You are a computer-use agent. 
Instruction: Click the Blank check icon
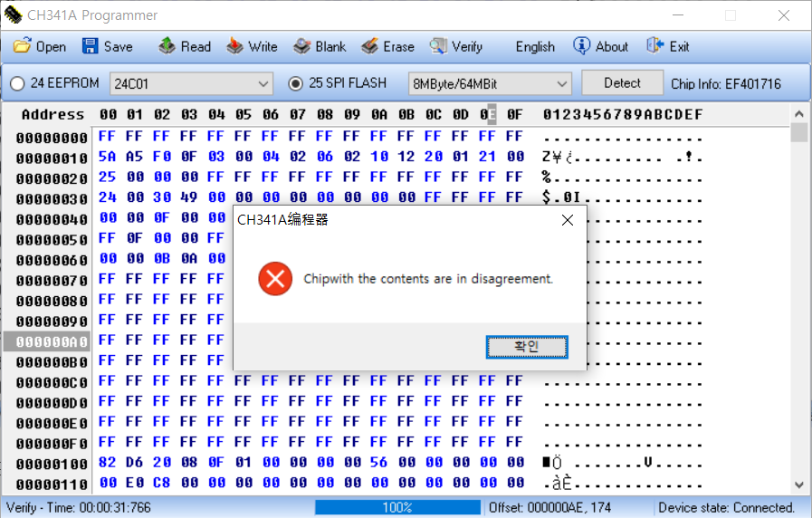(302, 46)
